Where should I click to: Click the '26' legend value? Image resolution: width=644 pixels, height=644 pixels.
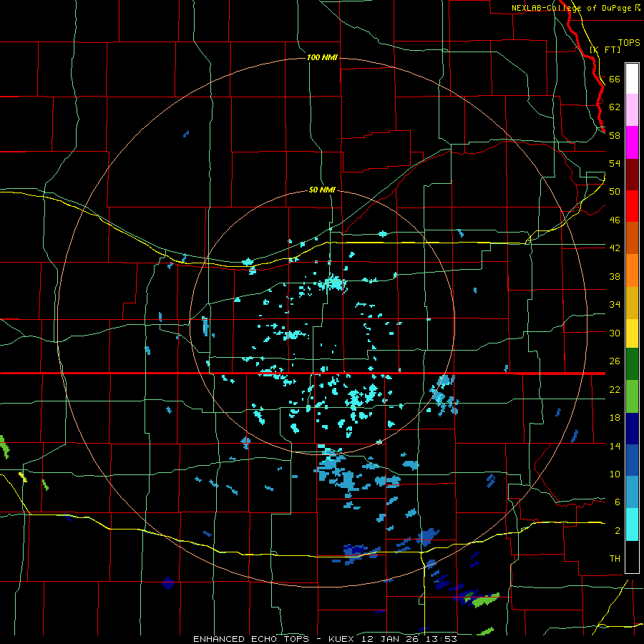coord(615,361)
